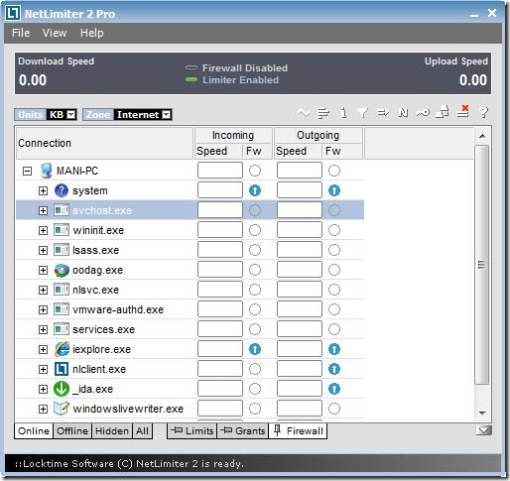This screenshot has width=510, height=481.
Task: Click the funnel filter toolbar icon
Action: click(x=362, y=113)
